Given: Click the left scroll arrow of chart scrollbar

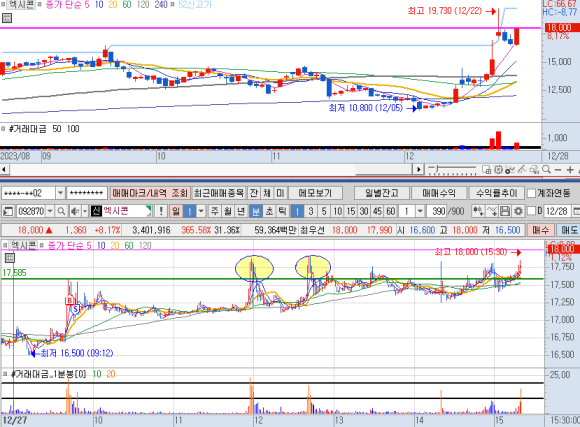Looking at the screenshot, I should point(4,169).
